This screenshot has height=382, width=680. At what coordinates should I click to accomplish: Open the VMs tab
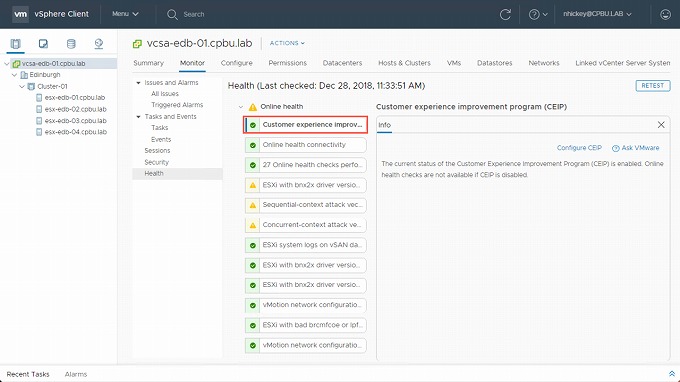click(x=454, y=63)
